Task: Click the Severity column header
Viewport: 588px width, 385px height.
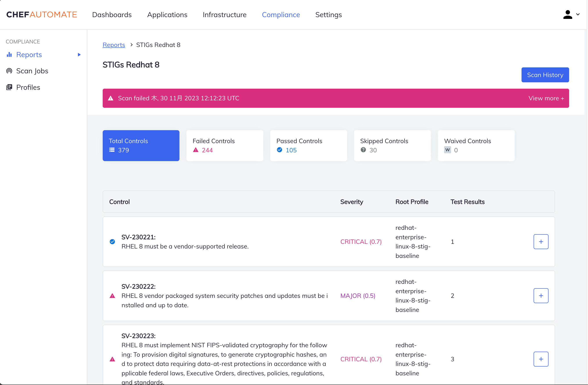Action: click(352, 202)
